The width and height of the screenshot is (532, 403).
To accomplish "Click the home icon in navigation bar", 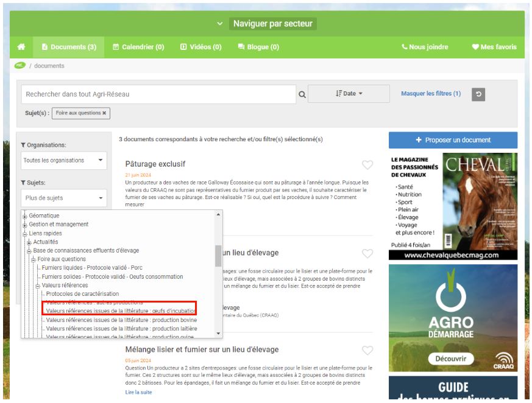I will tap(21, 47).
